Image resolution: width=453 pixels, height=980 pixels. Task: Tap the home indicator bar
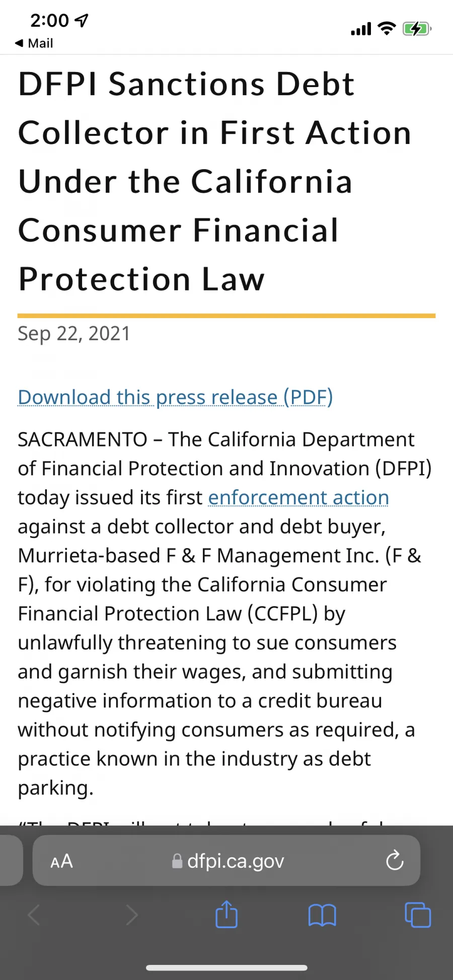point(226,968)
